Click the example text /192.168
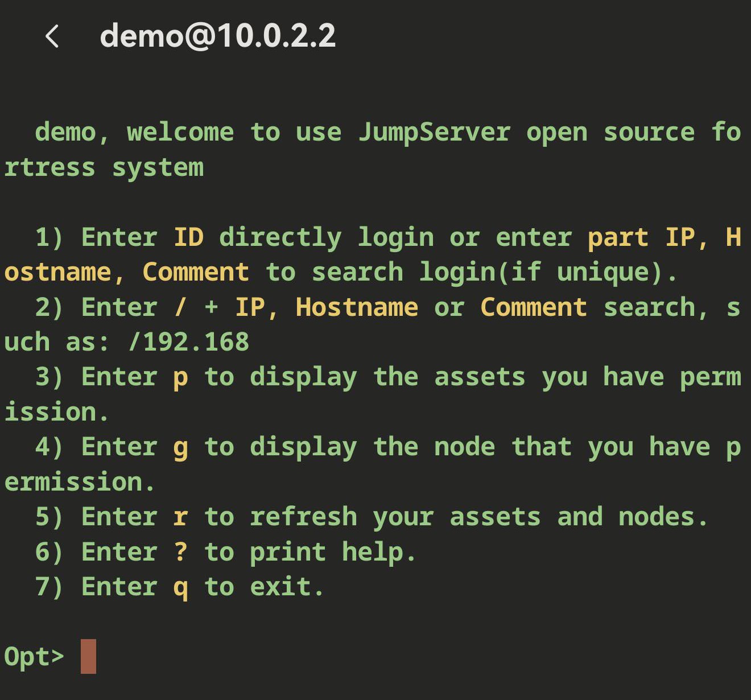The image size is (751, 700). pos(188,342)
